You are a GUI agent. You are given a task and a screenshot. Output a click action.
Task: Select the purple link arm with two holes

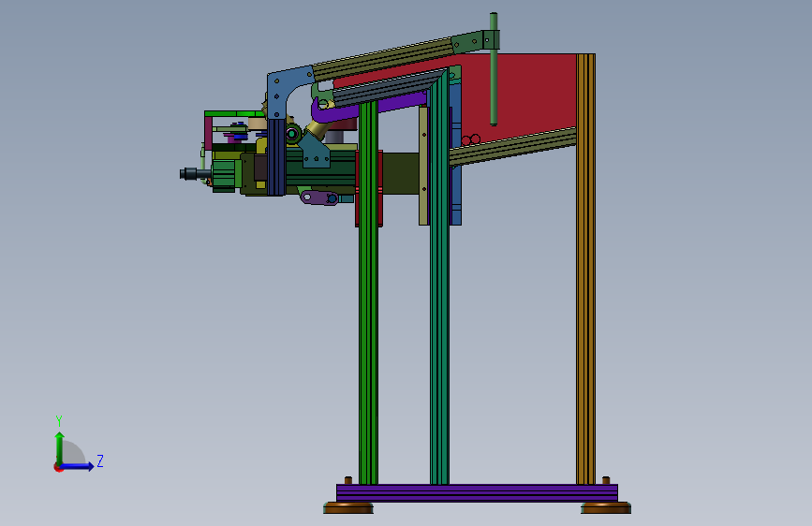pos(319,197)
